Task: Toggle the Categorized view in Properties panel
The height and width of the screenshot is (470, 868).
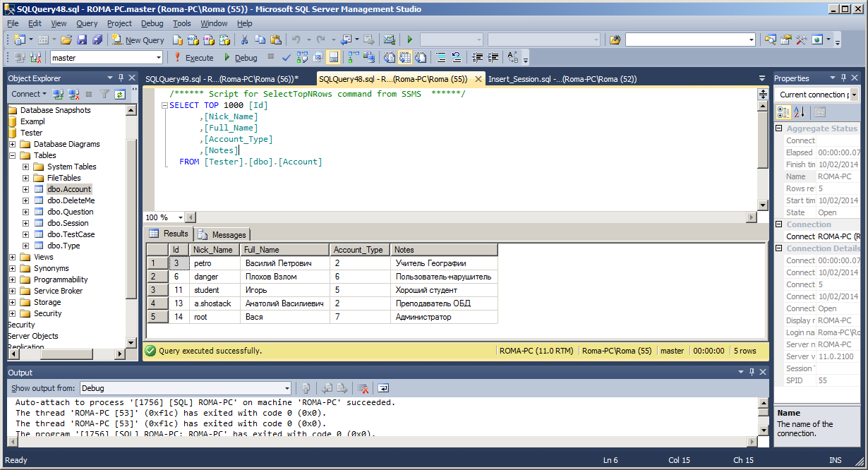Action: click(x=783, y=112)
